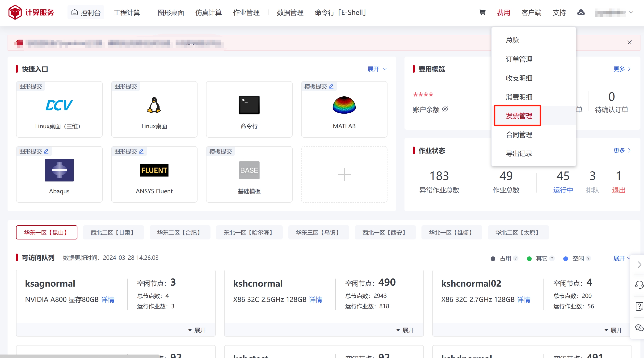This screenshot has height=358, width=644.
Task: Click the 计算服务 logo
Action: (x=31, y=12)
